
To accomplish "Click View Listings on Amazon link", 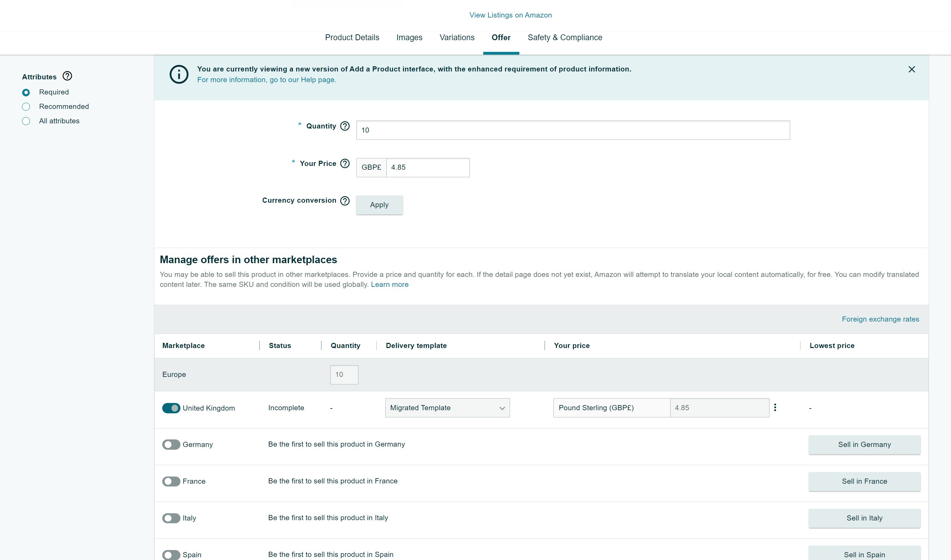I will point(511,15).
